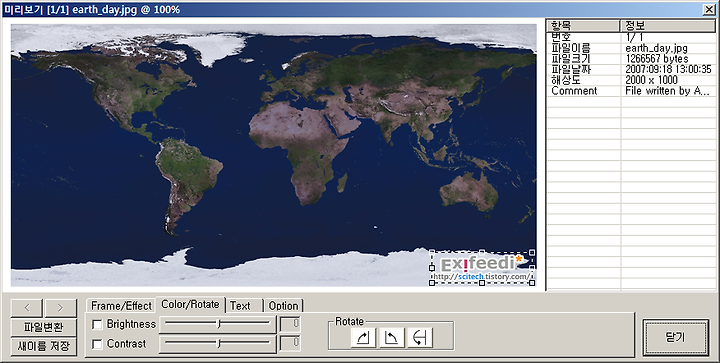
Task: Select the File written by A... comment cell
Action: [x=668, y=91]
